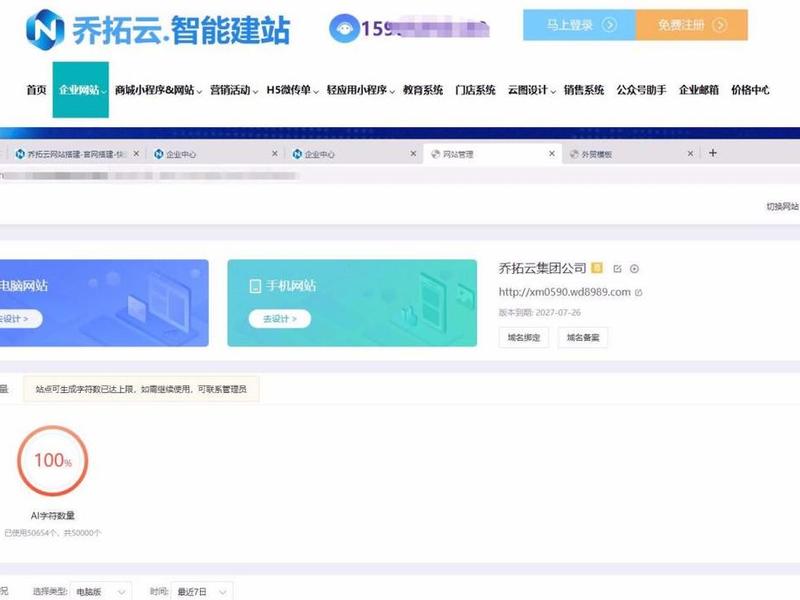Image resolution: width=800 pixels, height=600 pixels.
Task: Close the second 企业中心 browser tab
Action: [413, 153]
